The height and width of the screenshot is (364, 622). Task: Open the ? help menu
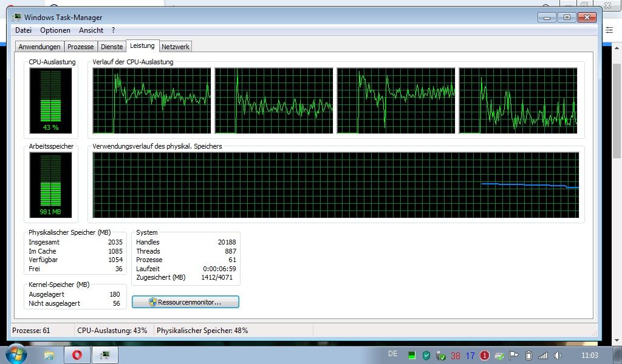coord(114,30)
